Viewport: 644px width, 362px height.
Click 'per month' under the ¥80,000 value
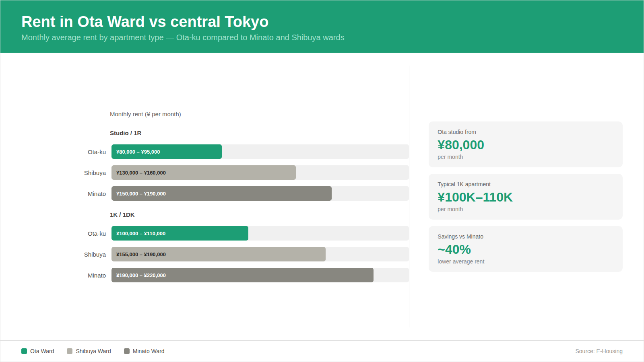(450, 157)
